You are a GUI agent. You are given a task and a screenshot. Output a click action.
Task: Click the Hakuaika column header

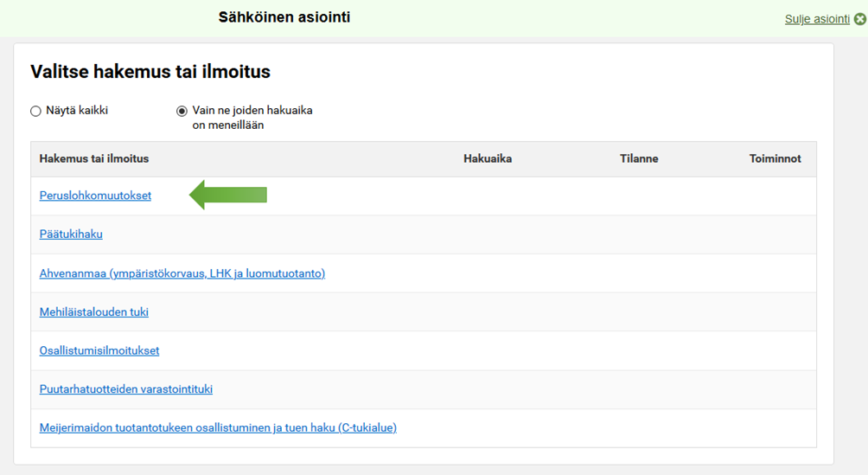tap(488, 159)
